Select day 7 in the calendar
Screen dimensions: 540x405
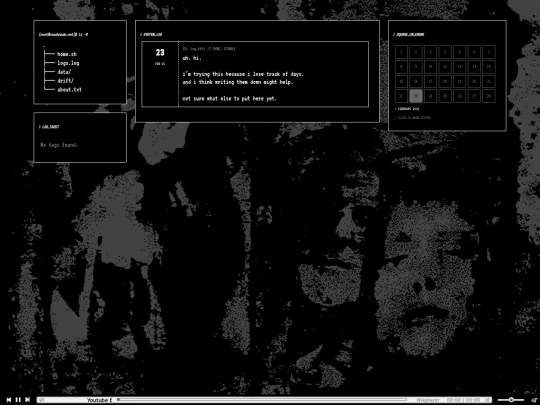pos(489,52)
